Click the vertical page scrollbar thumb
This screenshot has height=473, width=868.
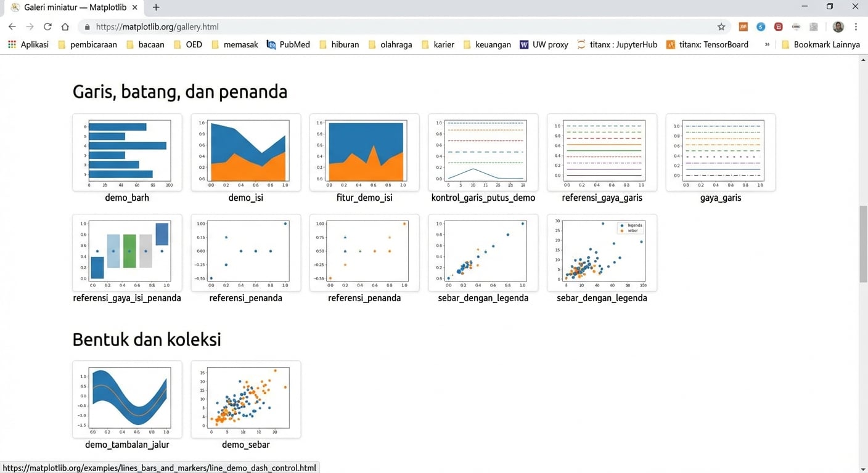tap(863, 244)
